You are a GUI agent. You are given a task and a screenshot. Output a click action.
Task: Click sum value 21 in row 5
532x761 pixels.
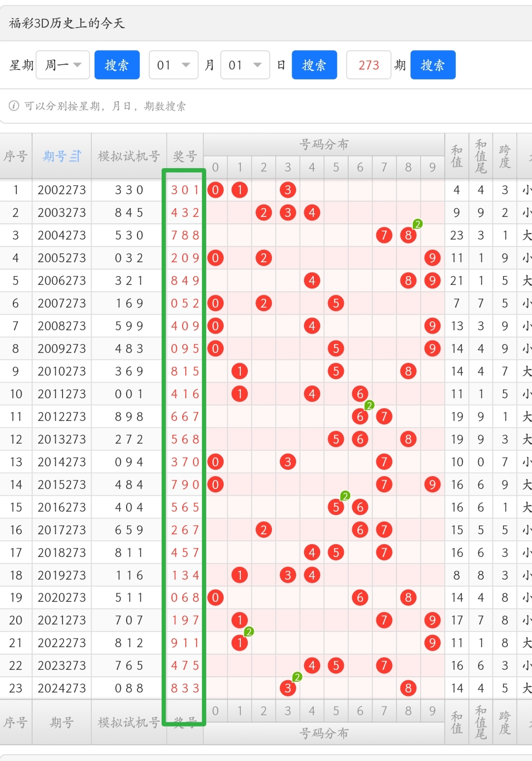click(x=457, y=280)
